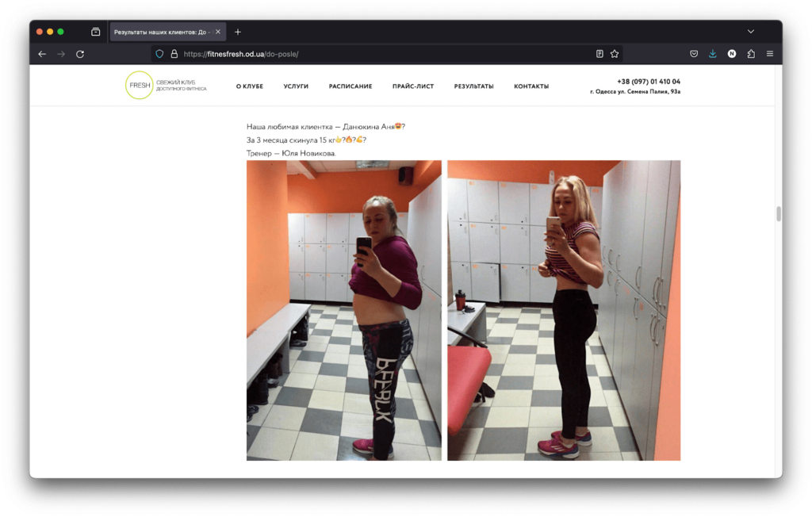This screenshot has width=812, height=517.
Task: Click the browser back arrow
Action: tap(42, 54)
